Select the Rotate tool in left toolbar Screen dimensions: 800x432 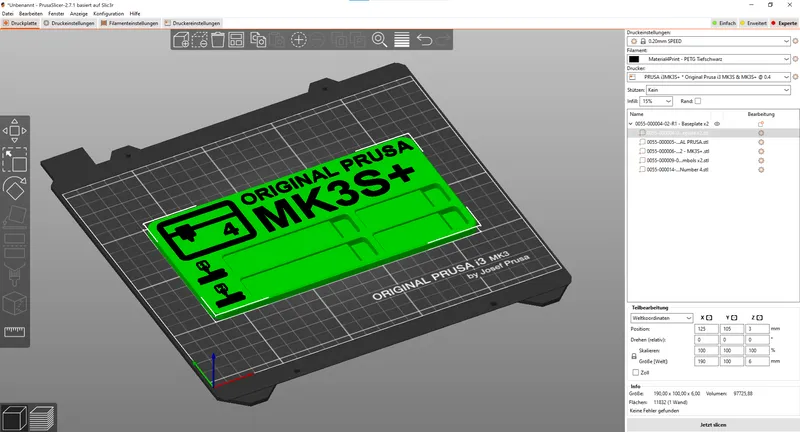(x=14, y=188)
